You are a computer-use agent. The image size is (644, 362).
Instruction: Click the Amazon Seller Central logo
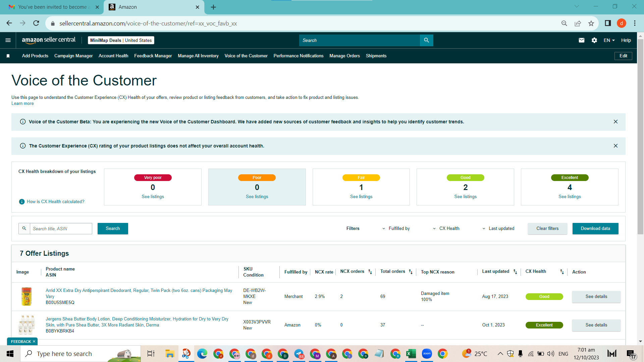49,40
